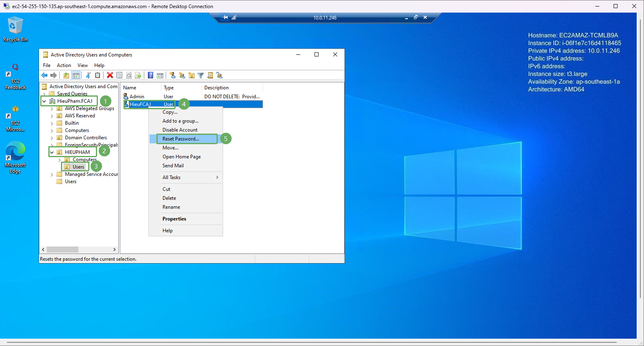
Task: Go up one level with folder-arrow icon
Action: pyautogui.click(x=66, y=75)
